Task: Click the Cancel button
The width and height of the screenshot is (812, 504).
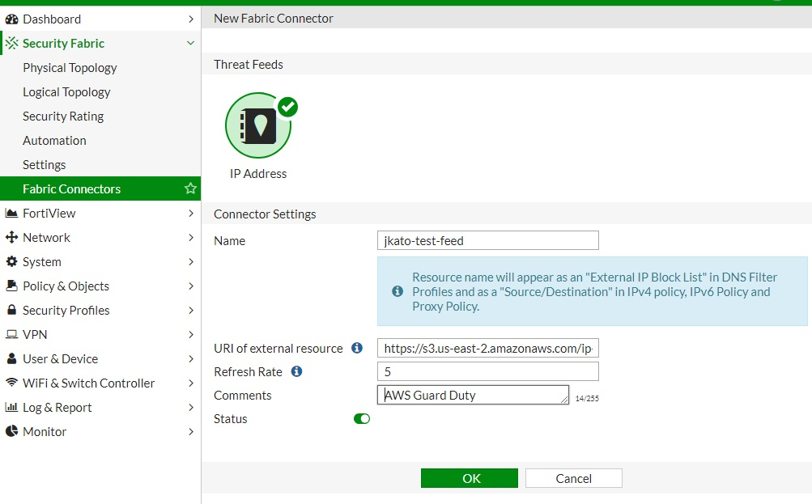Action: point(573,478)
